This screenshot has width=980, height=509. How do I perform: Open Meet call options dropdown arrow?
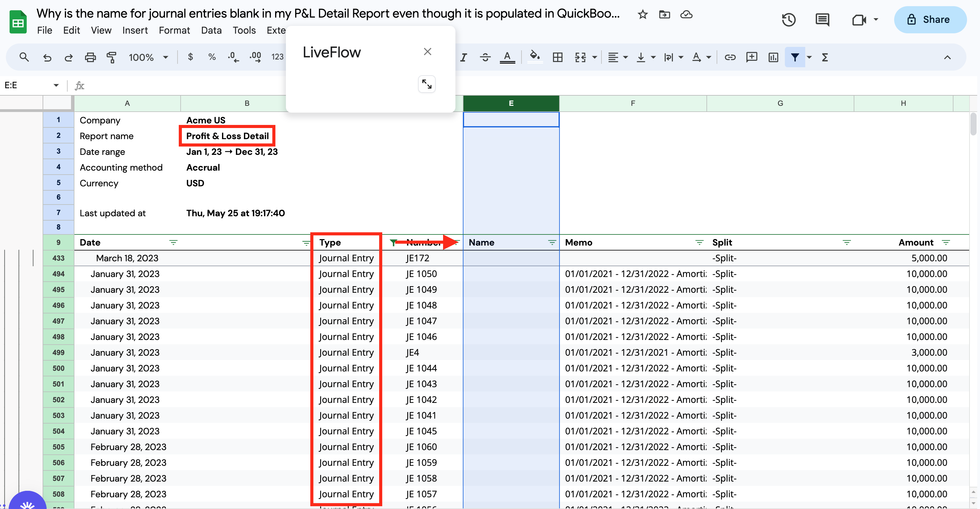(876, 19)
